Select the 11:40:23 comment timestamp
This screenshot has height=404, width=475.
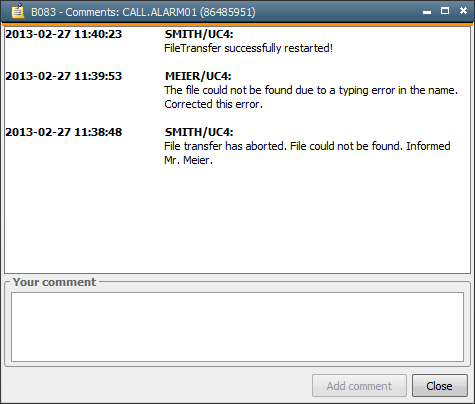(64, 34)
